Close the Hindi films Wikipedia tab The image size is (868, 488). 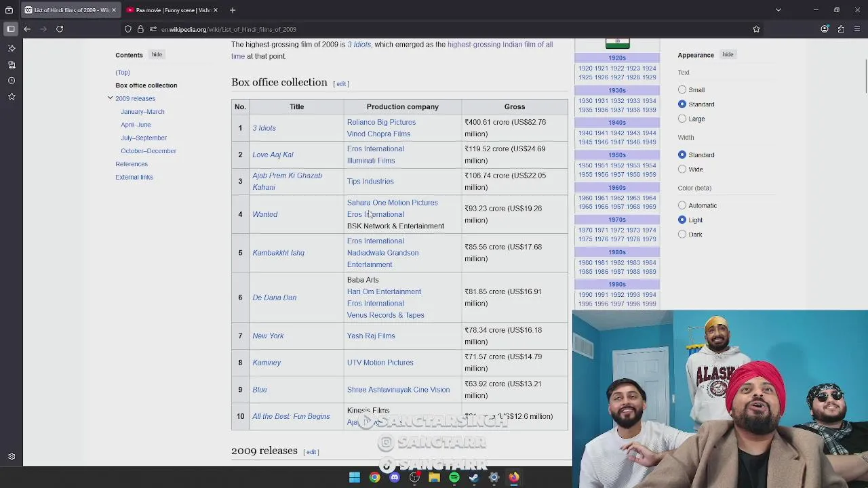pyautogui.click(x=114, y=10)
